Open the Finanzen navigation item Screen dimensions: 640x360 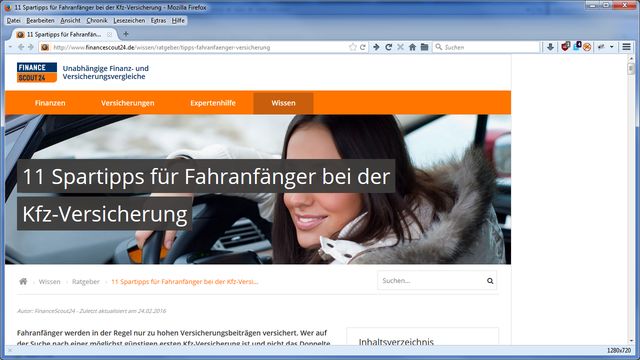click(50, 103)
